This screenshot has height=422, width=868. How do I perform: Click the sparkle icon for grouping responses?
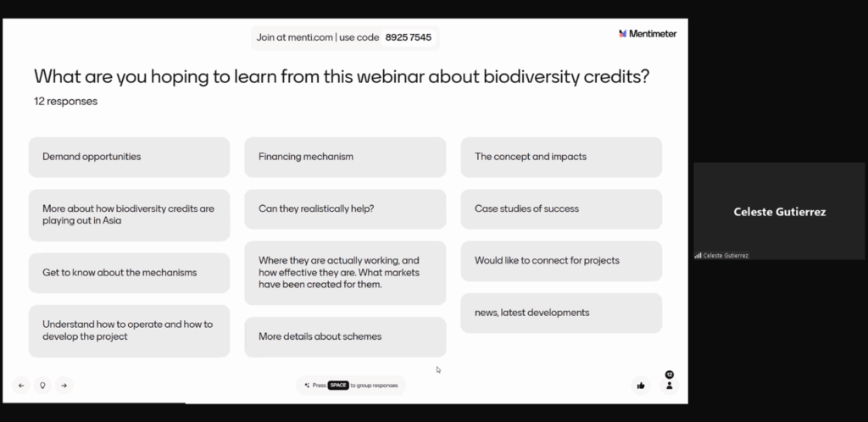307,385
